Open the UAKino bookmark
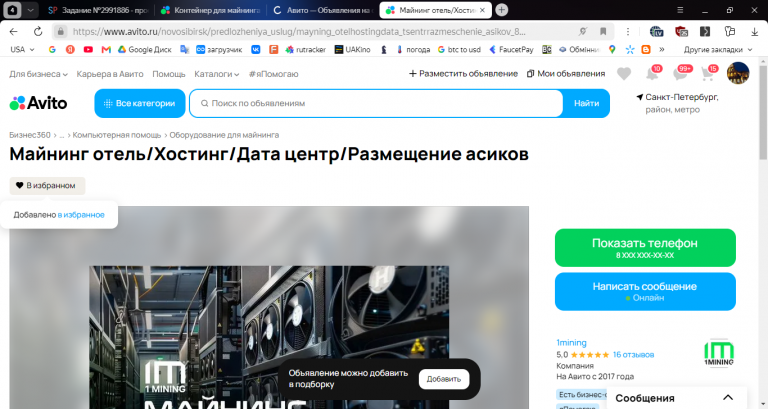The height and width of the screenshot is (409, 768). (352, 49)
